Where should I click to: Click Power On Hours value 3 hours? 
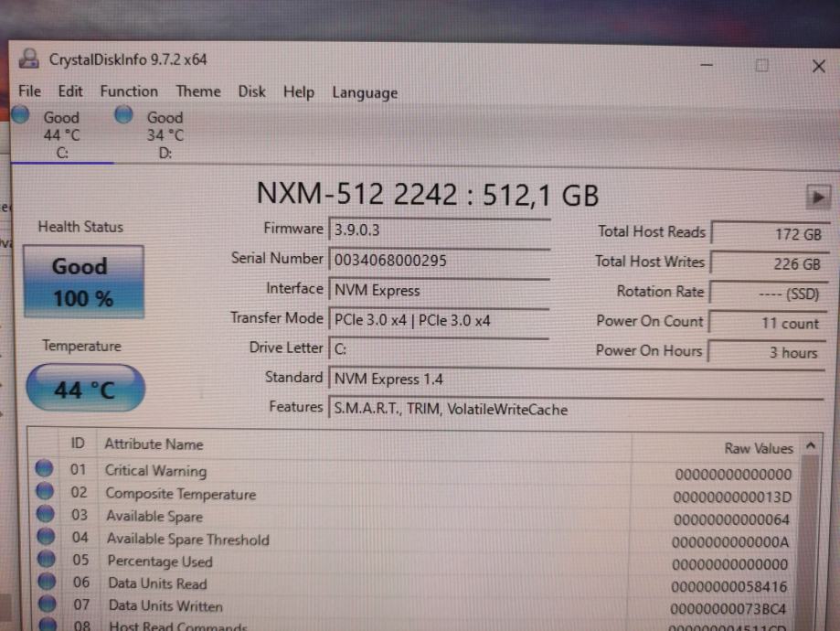pos(767,353)
